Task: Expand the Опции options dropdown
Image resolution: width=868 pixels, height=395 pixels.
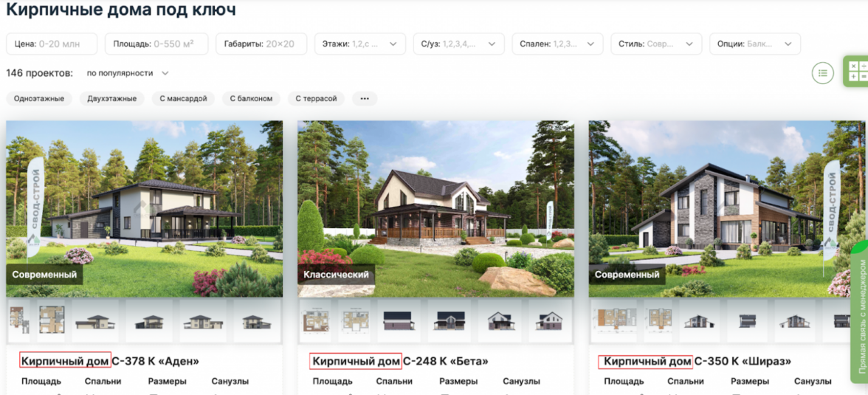Action: coord(755,44)
